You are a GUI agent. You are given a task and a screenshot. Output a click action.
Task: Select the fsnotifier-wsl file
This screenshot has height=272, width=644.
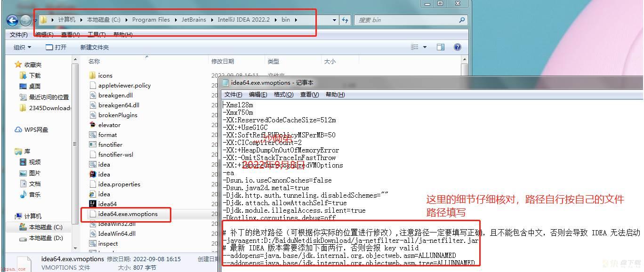click(x=115, y=154)
